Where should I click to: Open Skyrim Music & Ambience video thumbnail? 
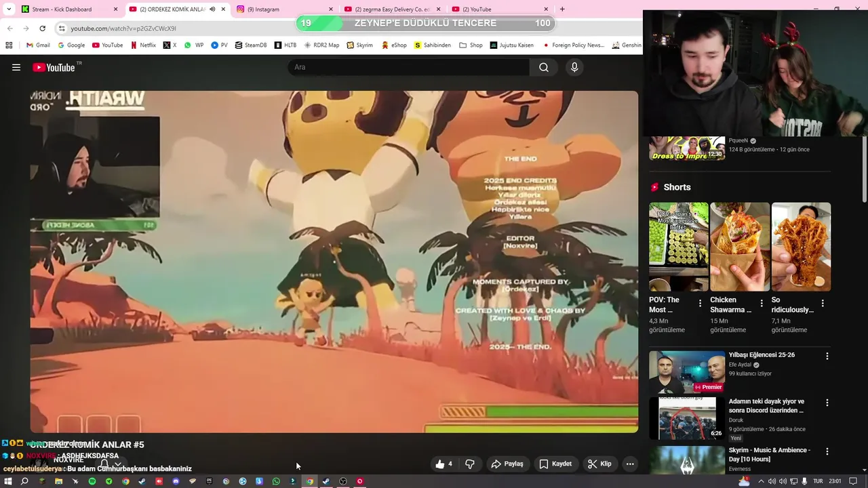click(x=686, y=460)
